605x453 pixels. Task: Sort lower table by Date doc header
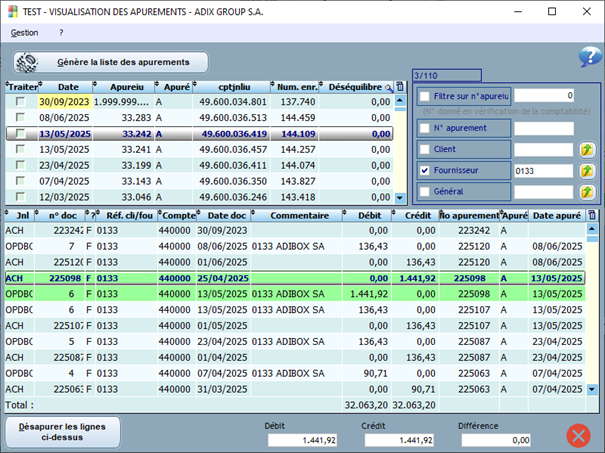tap(224, 215)
